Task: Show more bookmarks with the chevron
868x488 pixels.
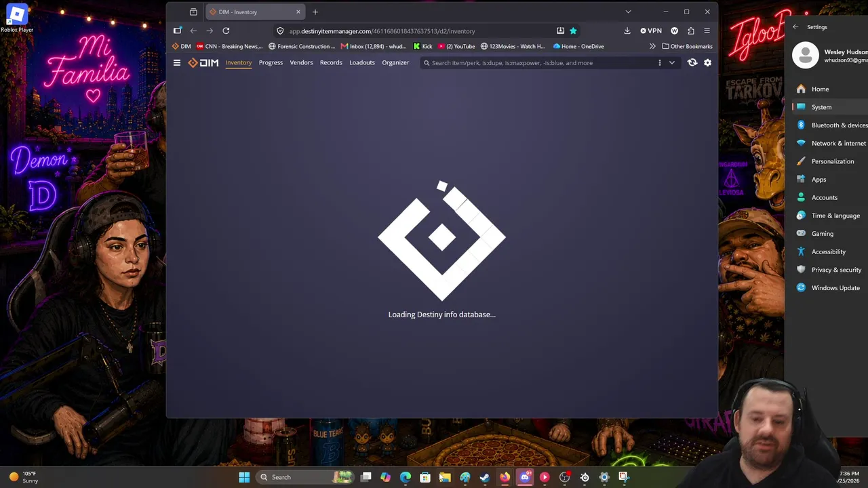Action: [652, 46]
